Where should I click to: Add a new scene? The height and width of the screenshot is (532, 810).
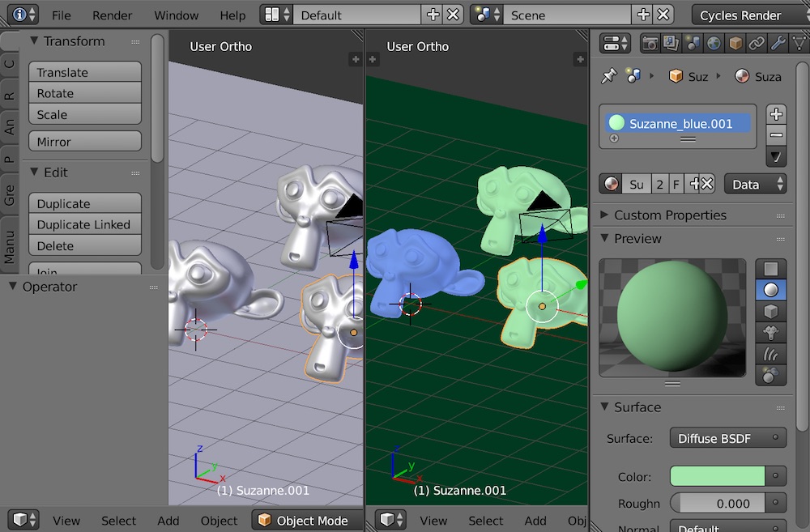(642, 15)
